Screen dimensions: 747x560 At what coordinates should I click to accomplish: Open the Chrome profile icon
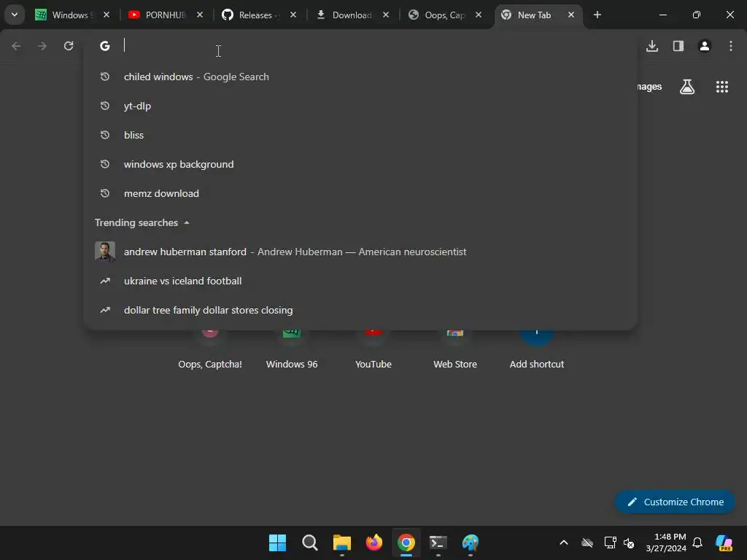click(x=705, y=46)
